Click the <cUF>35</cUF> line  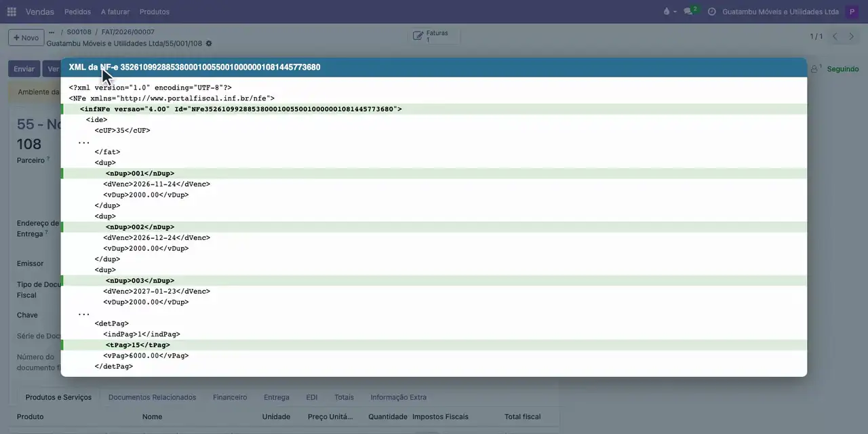pos(123,130)
